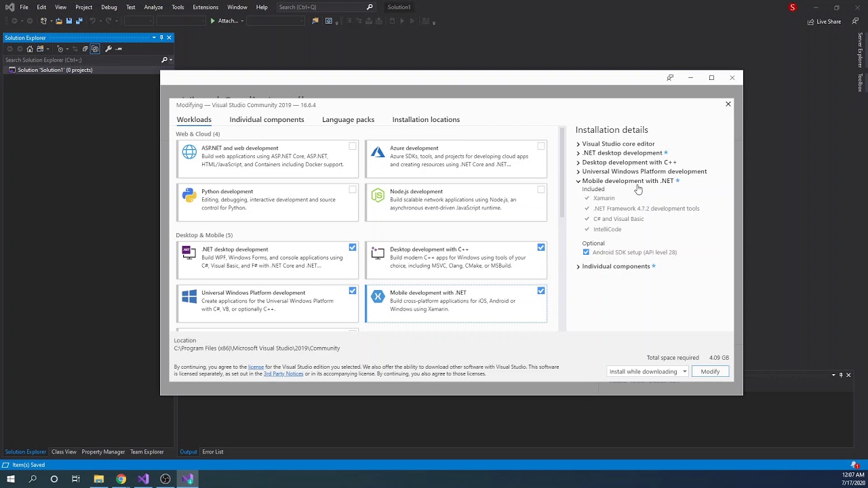Screen dimensions: 868x488
Task: Switch to the Individual components tab
Action: pyautogui.click(x=267, y=119)
